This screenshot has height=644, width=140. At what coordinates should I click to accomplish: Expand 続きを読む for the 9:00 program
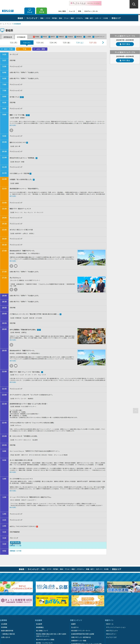tap(13, 125)
